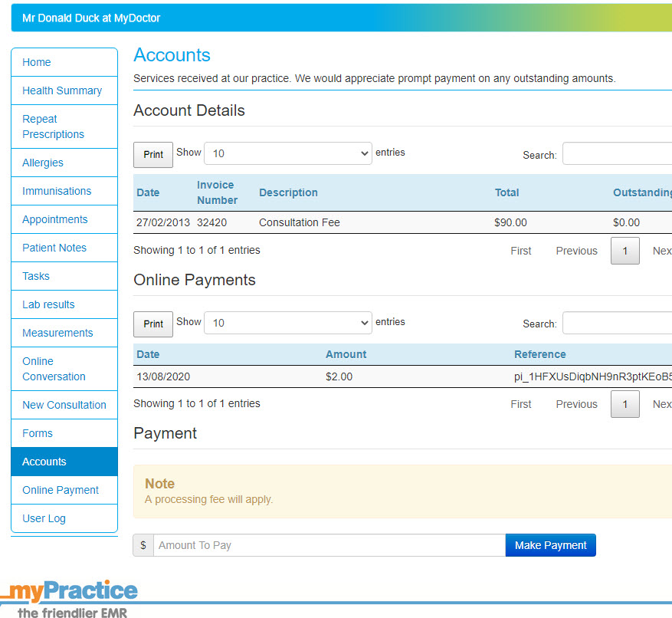This screenshot has height=618, width=672.
Task: Go to Health Summary
Action: pos(64,90)
